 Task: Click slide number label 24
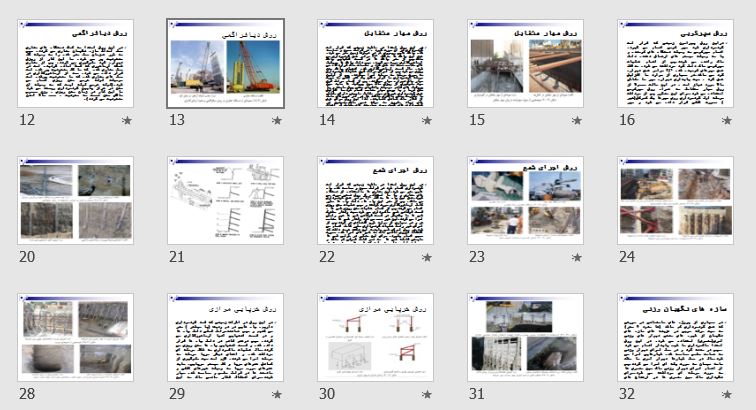tap(627, 257)
